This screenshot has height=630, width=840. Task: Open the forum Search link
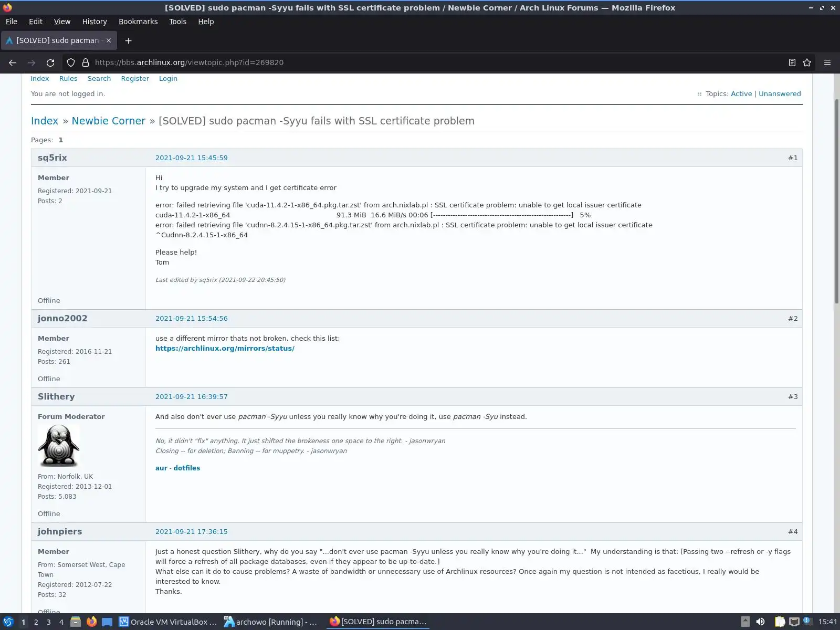click(x=99, y=79)
